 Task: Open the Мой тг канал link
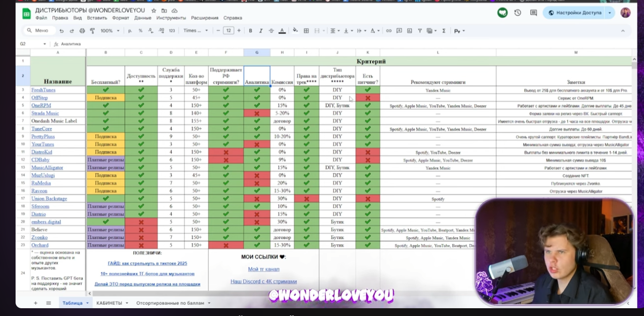point(263,269)
